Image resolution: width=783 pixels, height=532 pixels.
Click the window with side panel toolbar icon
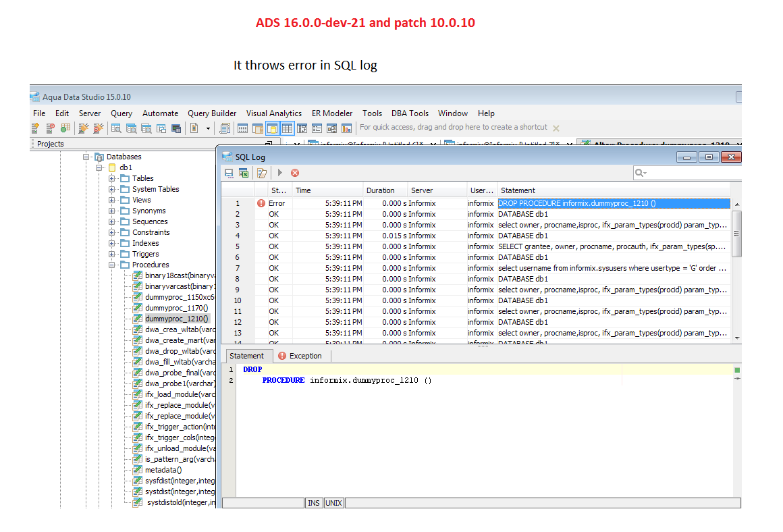pos(258,128)
